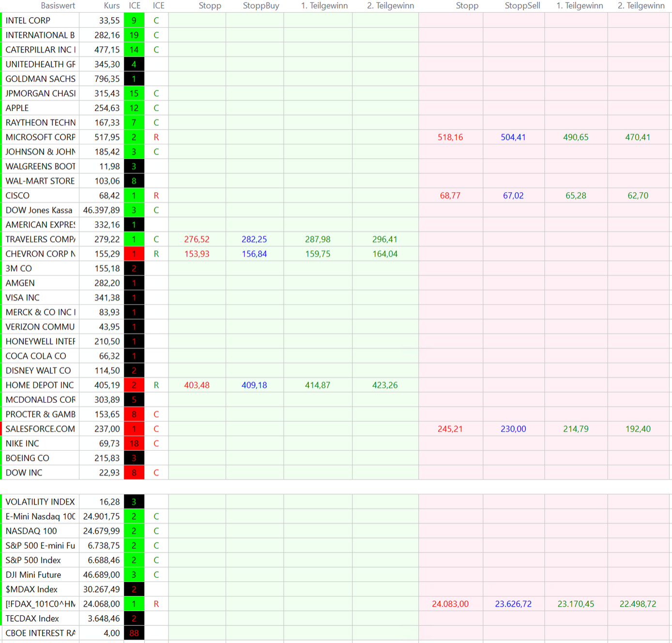Viewport: 672px width, 643px height.
Task: Select Cisco's StoppSell value 67,02
Action: pos(513,196)
